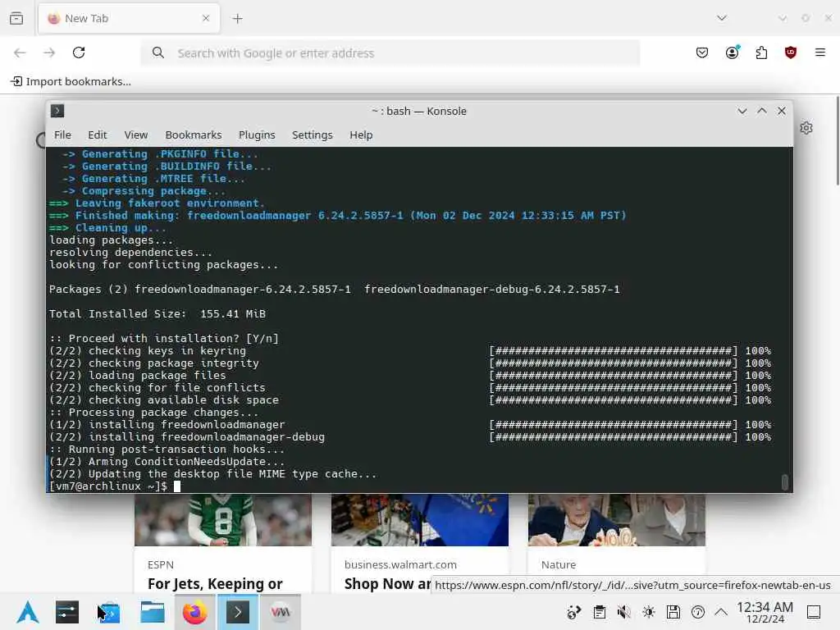Open Dolphin file manager in taskbar
The image size is (840, 630).
coord(152,612)
